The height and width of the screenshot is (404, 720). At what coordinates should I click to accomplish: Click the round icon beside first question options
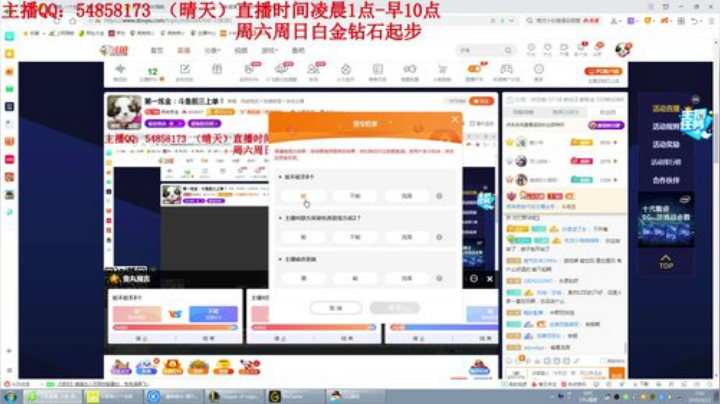pyautogui.click(x=439, y=196)
